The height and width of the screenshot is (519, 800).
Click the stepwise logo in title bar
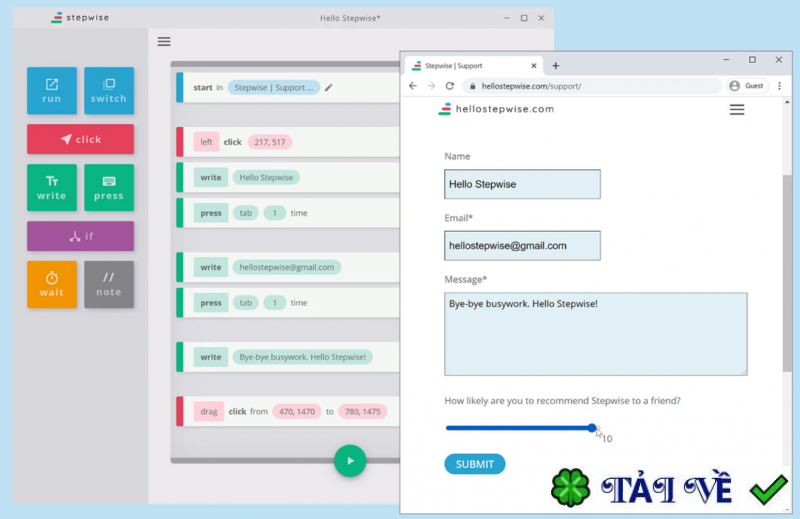pyautogui.click(x=80, y=18)
